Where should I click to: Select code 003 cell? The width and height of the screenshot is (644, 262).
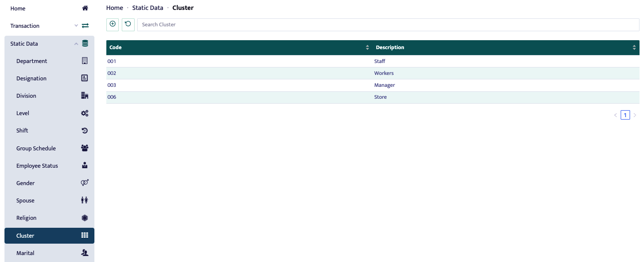[240, 85]
